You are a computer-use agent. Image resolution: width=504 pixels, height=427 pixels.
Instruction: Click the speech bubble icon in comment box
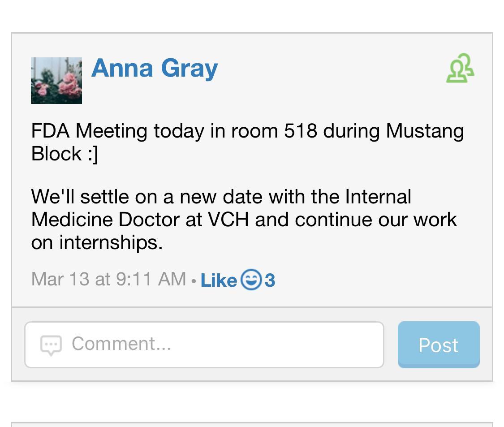(x=51, y=345)
